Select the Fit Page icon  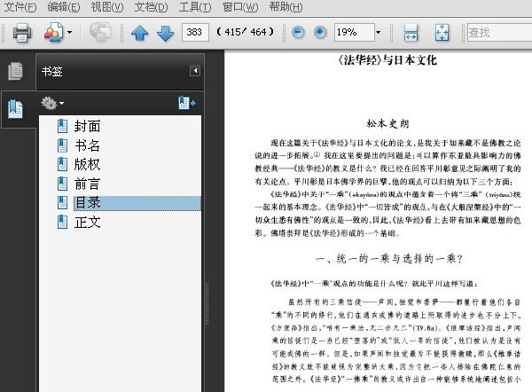tap(442, 33)
